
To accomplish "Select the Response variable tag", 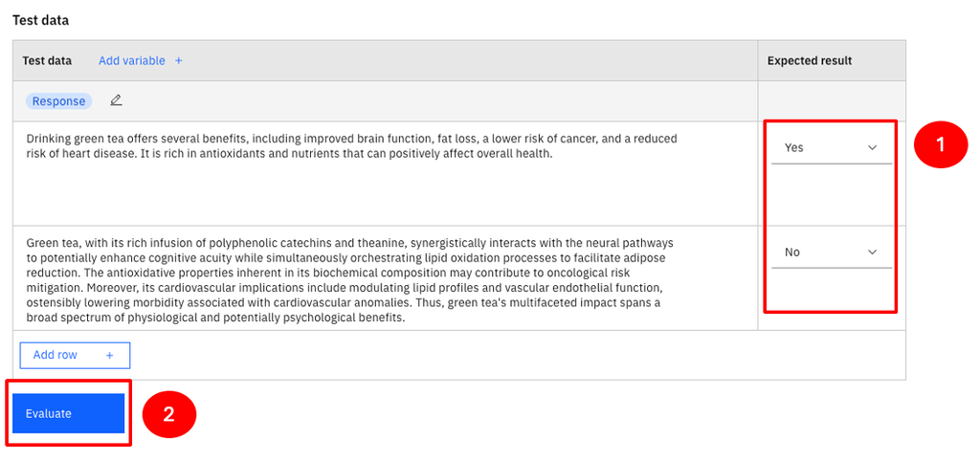I will tap(58, 101).
